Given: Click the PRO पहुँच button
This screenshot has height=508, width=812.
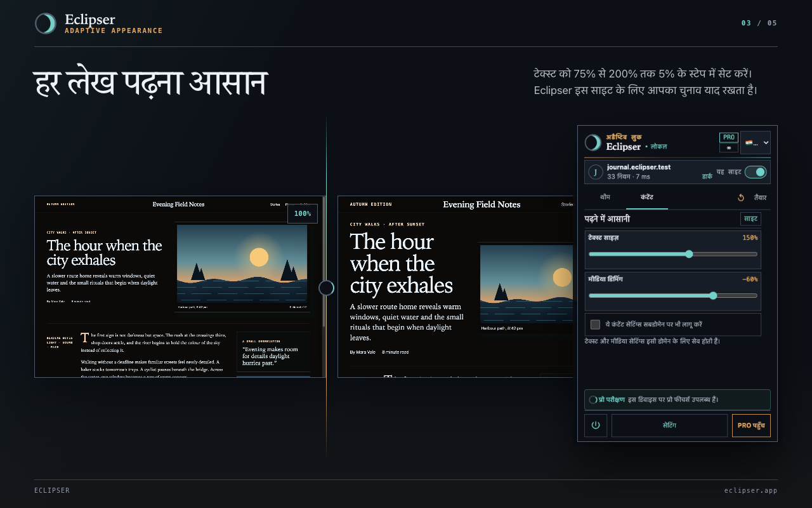Looking at the screenshot, I should [x=751, y=425].
